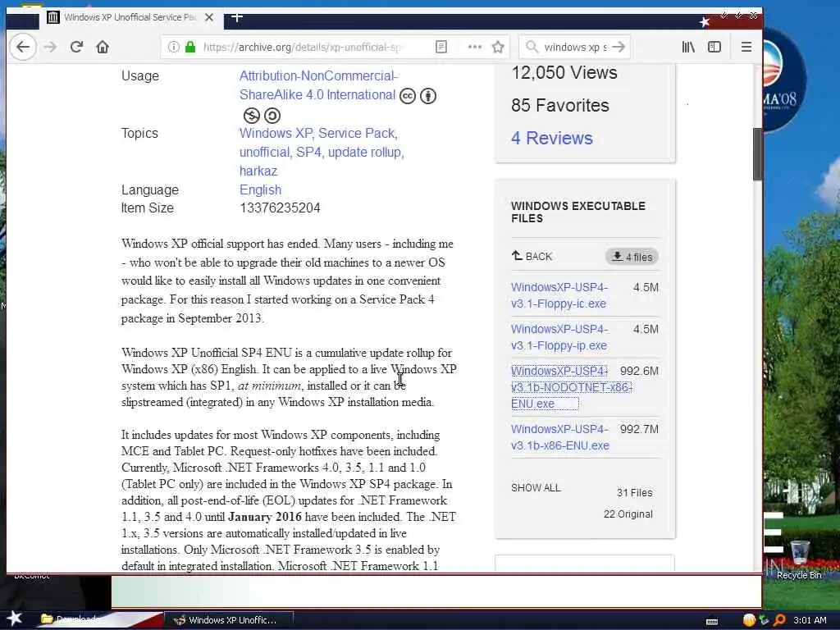
Task: Click the orange round tray icon
Action: (x=749, y=620)
